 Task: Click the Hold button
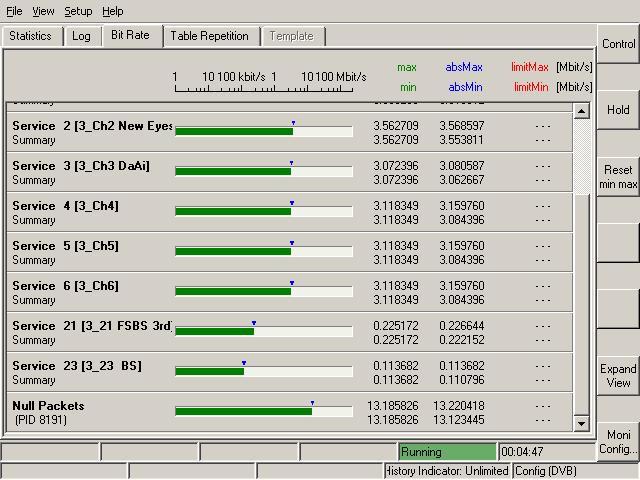click(618, 110)
